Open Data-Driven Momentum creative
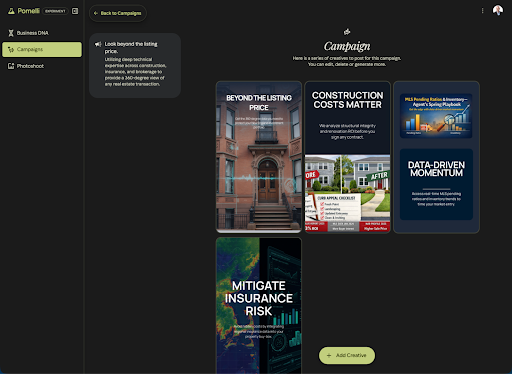512x374 pixels. 436,157
